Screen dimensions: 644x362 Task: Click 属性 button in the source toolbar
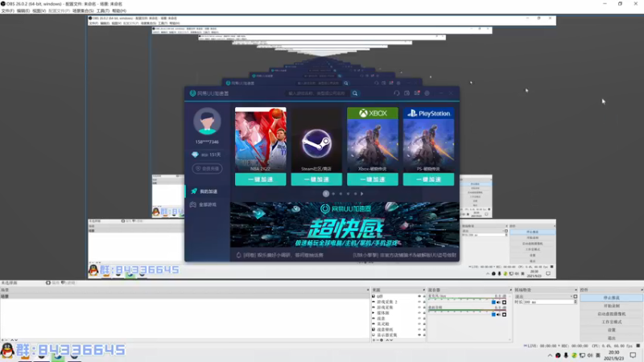point(52,283)
